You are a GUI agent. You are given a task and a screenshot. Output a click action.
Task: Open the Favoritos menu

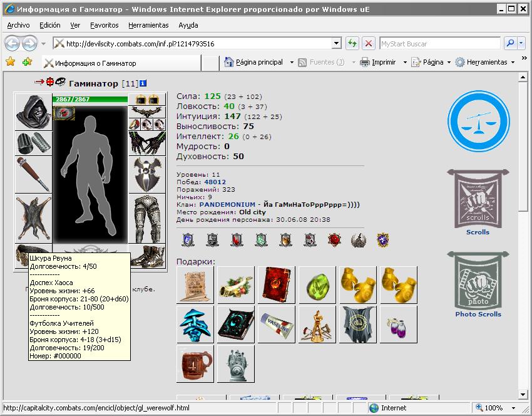point(104,25)
